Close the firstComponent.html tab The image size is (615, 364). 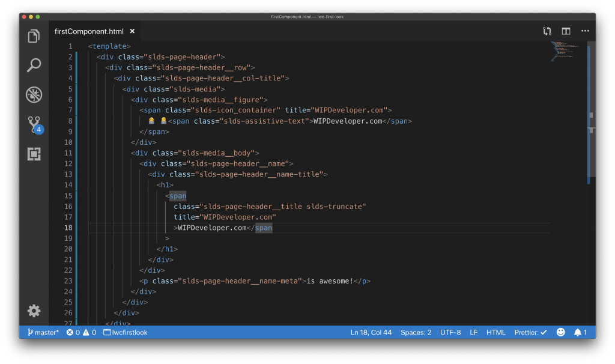tap(132, 31)
